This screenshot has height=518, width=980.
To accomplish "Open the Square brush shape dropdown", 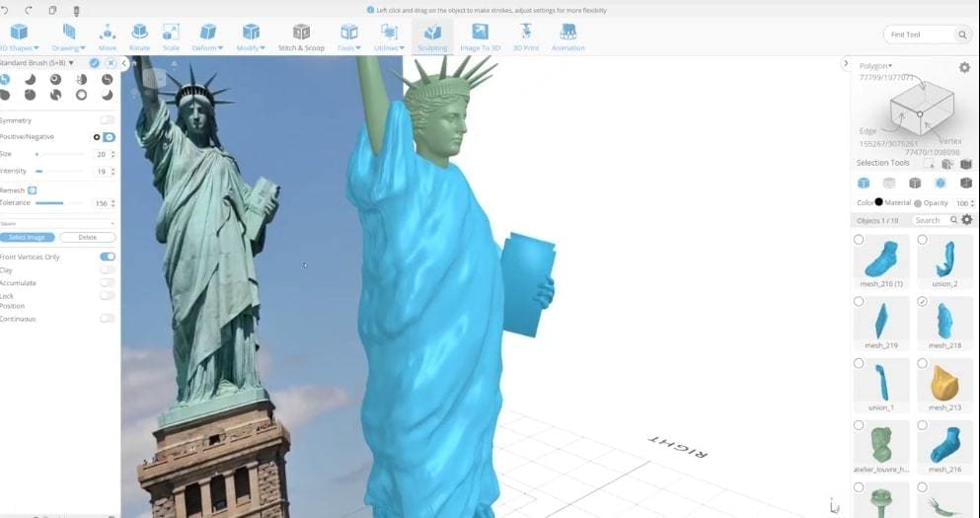I will pos(57,223).
